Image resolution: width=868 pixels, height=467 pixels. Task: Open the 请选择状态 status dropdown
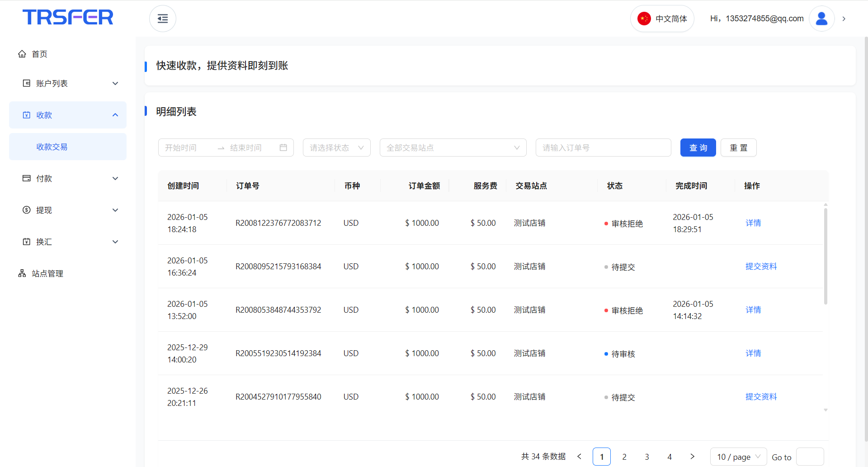pos(336,148)
